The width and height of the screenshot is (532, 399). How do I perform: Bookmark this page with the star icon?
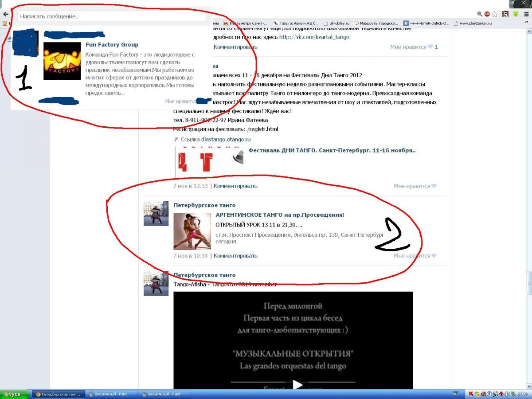pos(495,14)
